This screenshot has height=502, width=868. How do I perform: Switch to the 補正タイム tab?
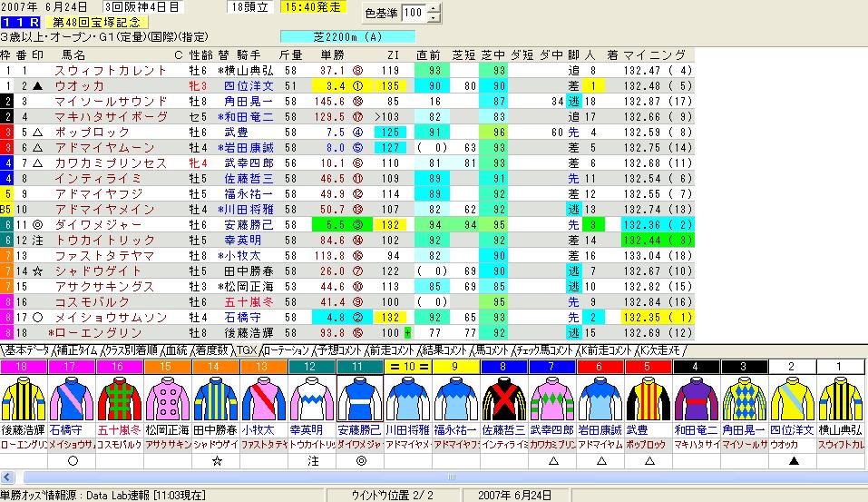click(x=77, y=350)
